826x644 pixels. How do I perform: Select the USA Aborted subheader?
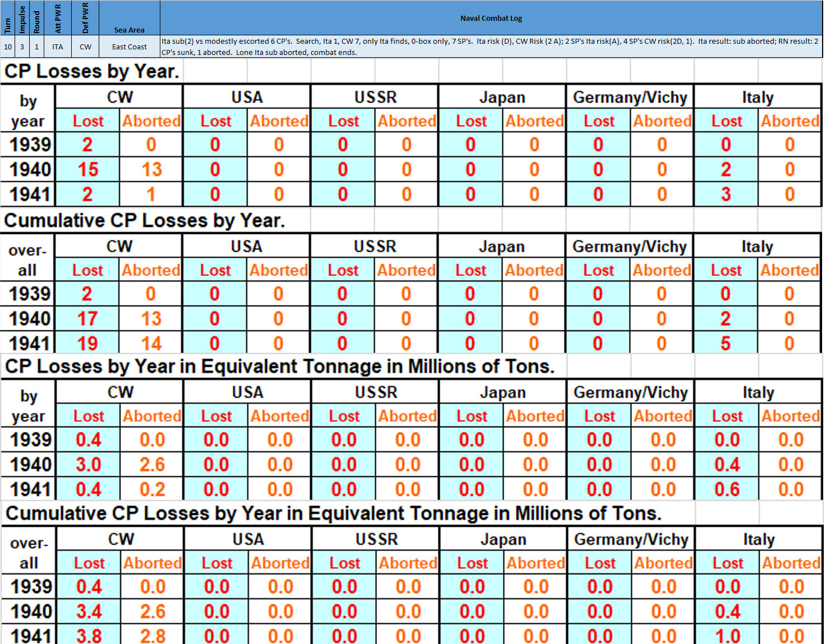pyautogui.click(x=279, y=121)
